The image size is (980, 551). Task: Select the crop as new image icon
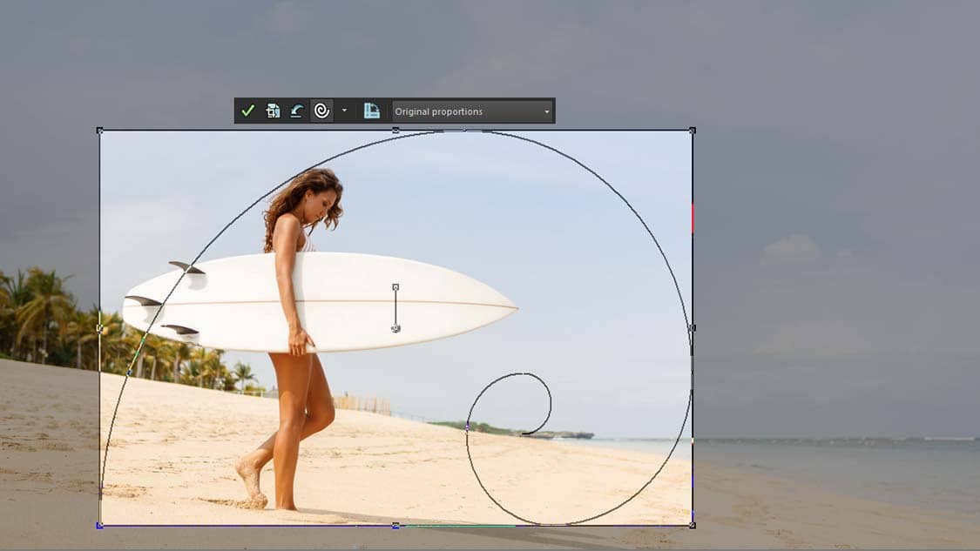click(272, 111)
